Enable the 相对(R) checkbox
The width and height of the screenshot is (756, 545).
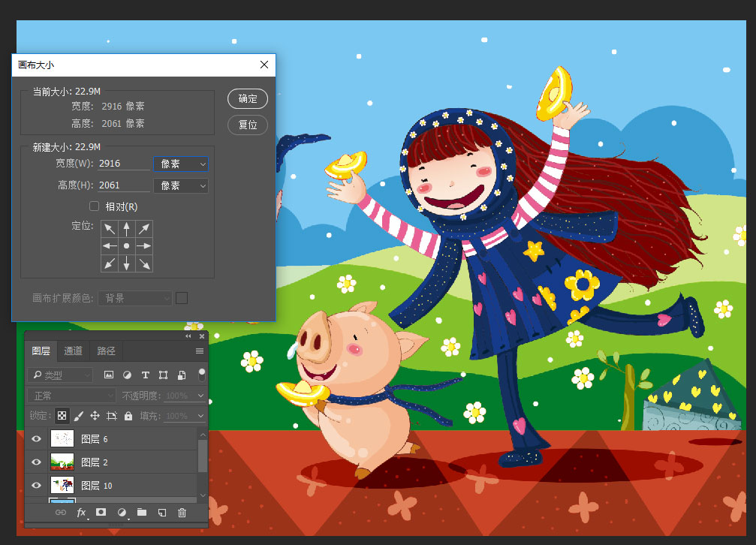tap(95, 206)
